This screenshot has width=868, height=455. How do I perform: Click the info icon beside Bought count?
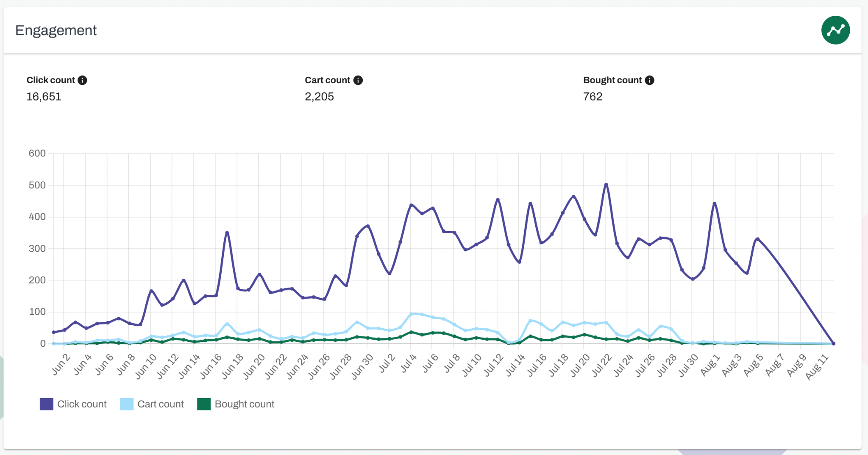pos(649,80)
